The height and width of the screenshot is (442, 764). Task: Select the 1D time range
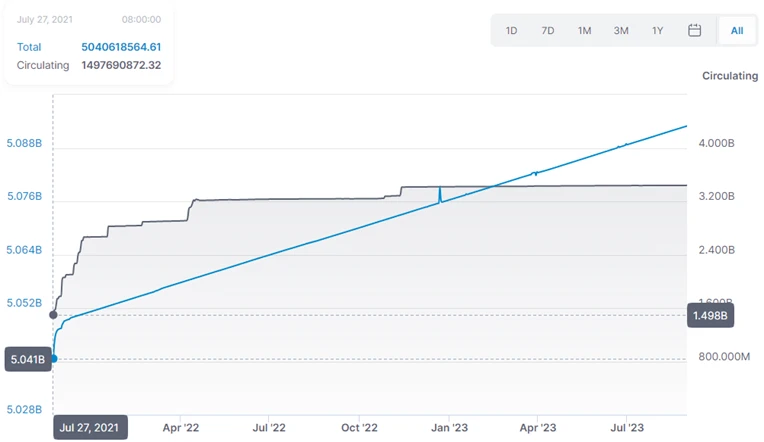pyautogui.click(x=511, y=30)
